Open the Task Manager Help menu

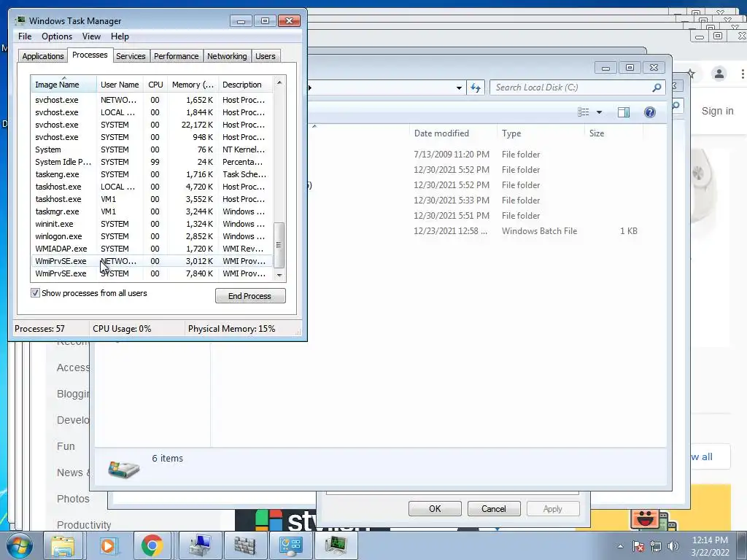[120, 36]
